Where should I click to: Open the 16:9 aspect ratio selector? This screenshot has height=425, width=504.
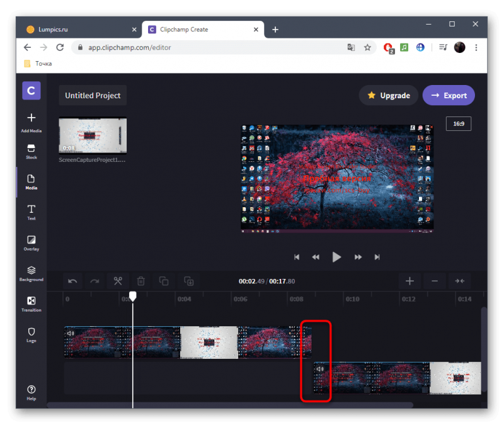458,124
